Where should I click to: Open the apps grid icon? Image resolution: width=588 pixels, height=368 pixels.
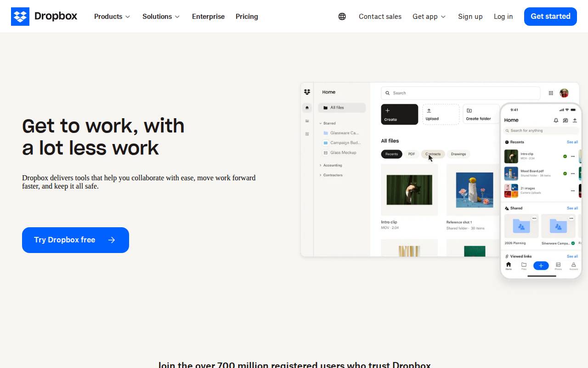(551, 93)
